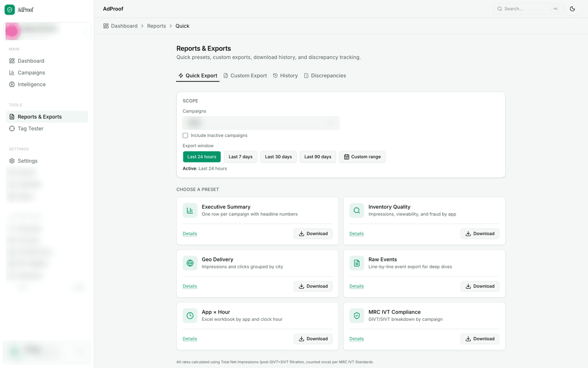Select Last 7 days export window
The image size is (588, 368).
pos(241,157)
